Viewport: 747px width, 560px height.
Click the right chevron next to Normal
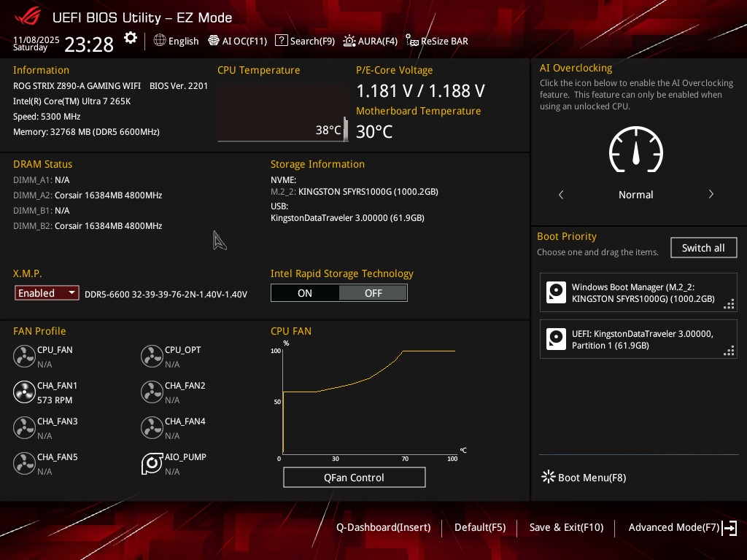point(711,195)
